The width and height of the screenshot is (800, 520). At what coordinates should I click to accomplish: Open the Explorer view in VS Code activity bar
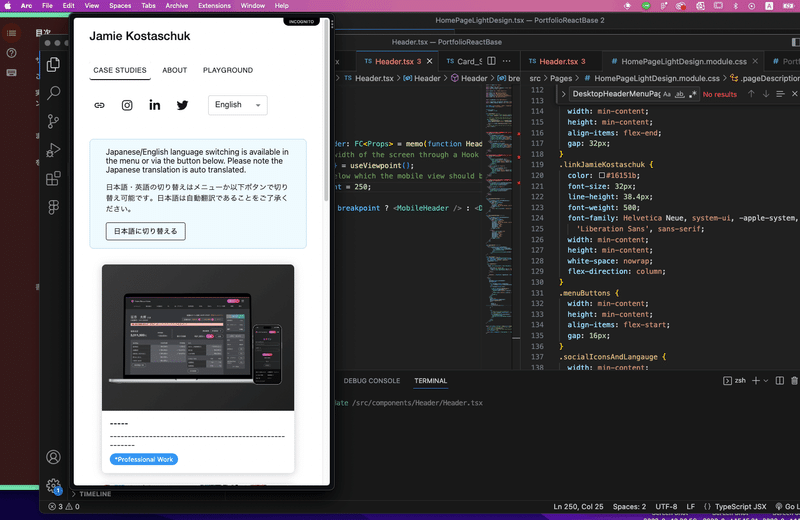tap(53, 64)
